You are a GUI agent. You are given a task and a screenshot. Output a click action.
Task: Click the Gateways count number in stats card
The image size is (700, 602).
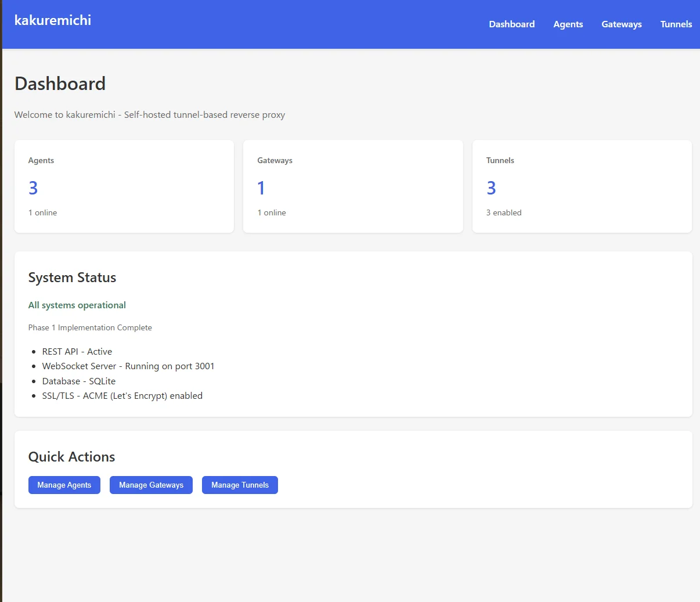[x=261, y=188]
